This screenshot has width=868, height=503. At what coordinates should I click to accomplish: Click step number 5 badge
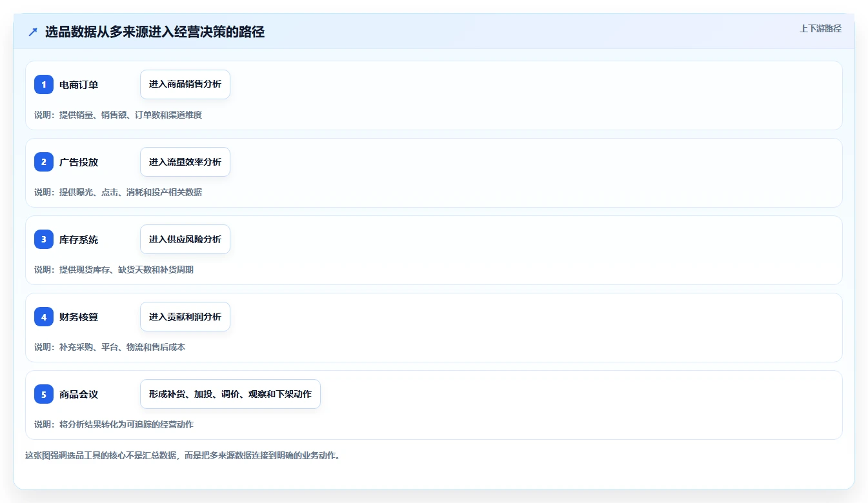[44, 394]
